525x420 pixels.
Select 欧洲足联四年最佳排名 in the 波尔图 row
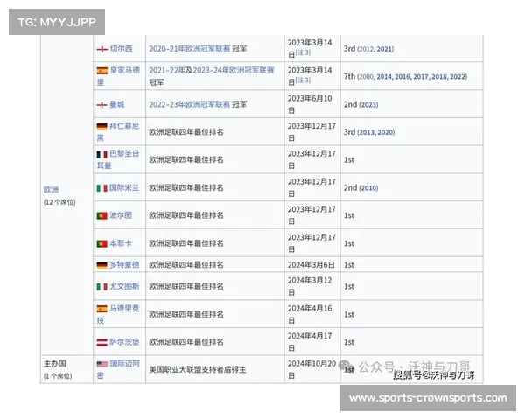[x=186, y=215]
